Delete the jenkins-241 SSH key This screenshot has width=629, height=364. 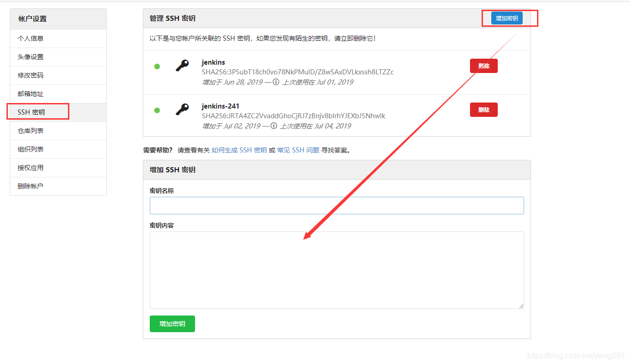[483, 109]
